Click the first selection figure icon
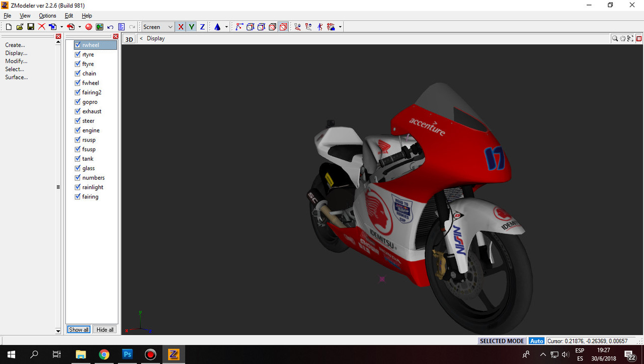 297,27
